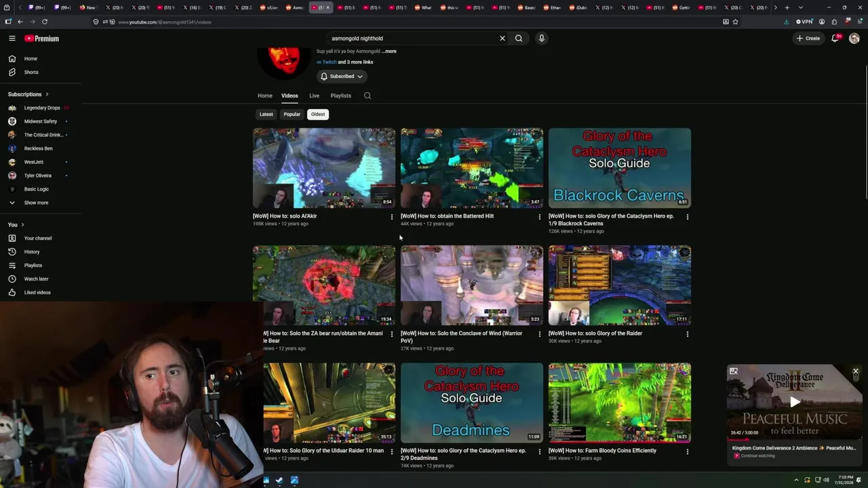Click the browser address bar URL
The image size is (868, 488).
click(164, 22)
